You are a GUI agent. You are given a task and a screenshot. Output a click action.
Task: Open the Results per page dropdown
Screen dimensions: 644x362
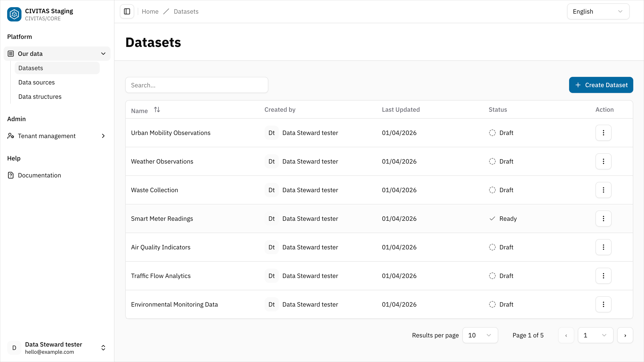tap(480, 335)
